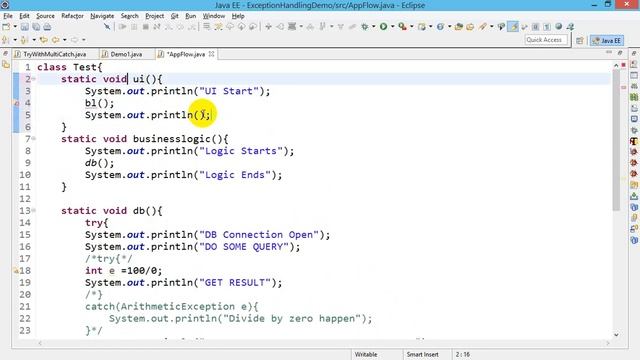This screenshot has height=360, width=640.
Task: Click the Save All icon
Action: click(x=36, y=27)
